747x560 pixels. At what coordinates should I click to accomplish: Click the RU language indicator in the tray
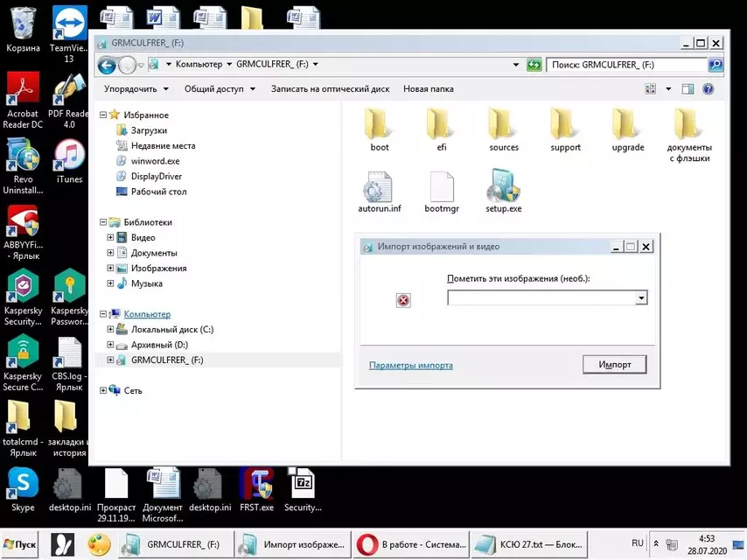coord(637,543)
